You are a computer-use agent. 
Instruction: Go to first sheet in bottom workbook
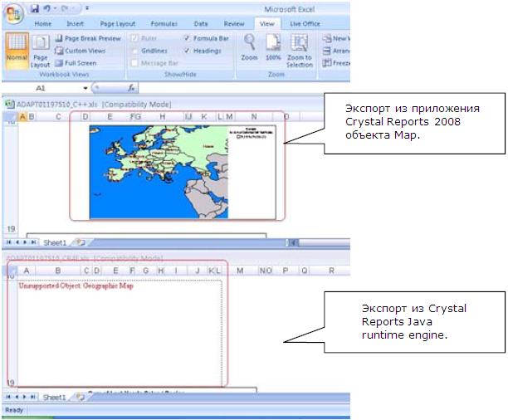(9, 397)
